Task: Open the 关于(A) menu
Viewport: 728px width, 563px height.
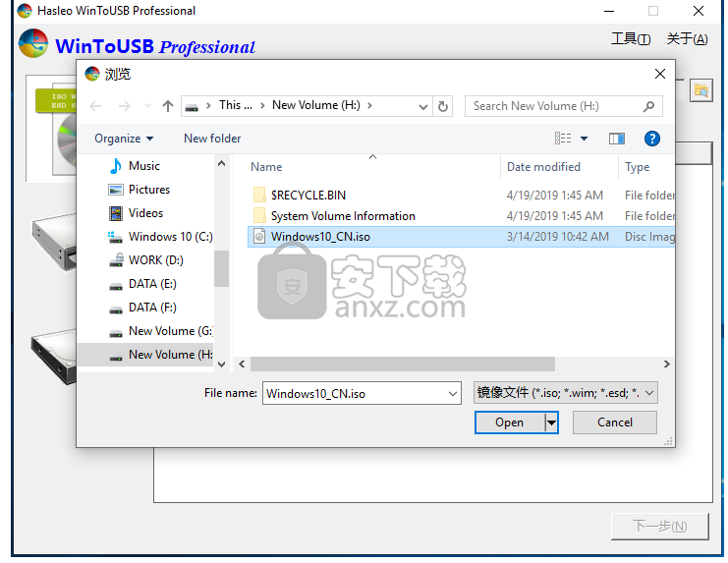Action: point(687,39)
